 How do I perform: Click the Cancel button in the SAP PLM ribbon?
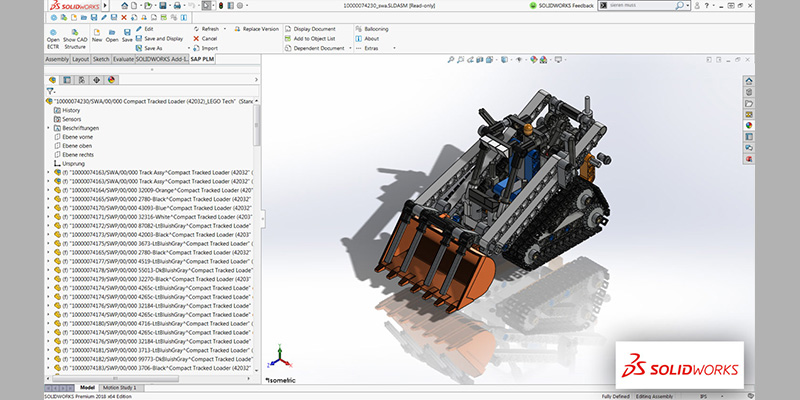click(x=205, y=39)
